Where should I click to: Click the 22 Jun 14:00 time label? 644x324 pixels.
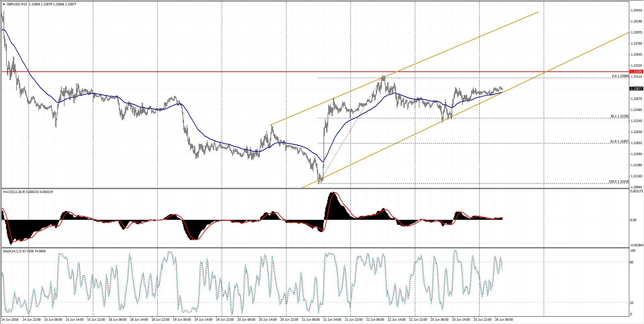click(x=396, y=320)
